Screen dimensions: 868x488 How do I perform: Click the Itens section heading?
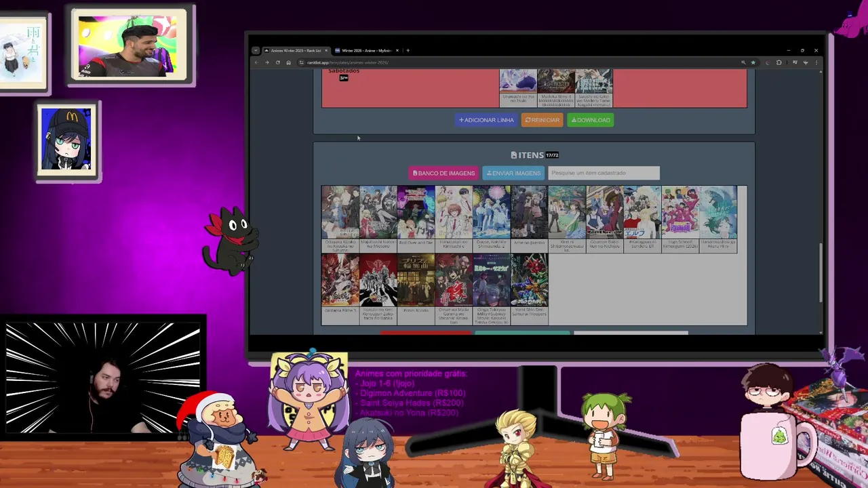point(534,155)
